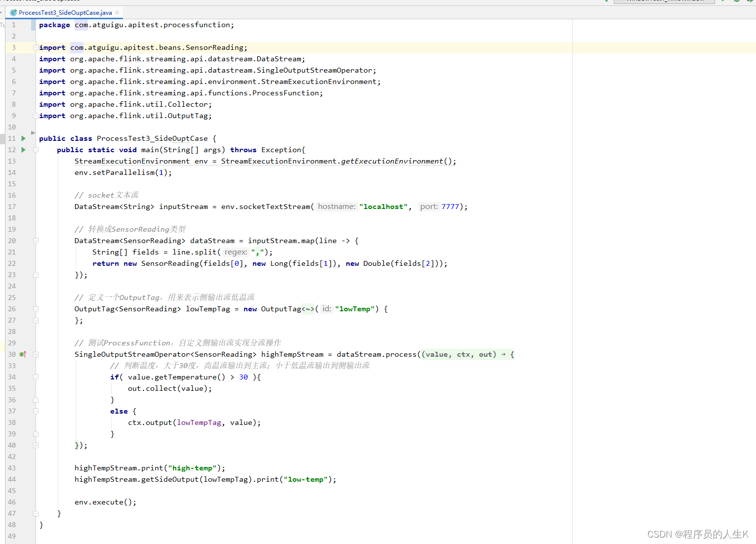Screen dimensions: 756x544
Task: Click the fold end marker on line 40
Action: [x=36, y=445]
